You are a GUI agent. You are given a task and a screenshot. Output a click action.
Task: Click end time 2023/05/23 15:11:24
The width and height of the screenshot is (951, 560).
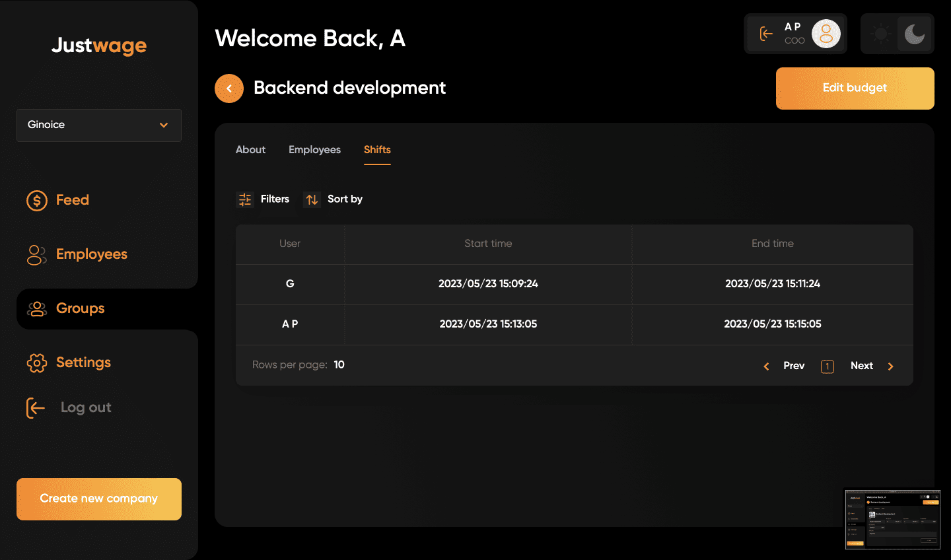(x=773, y=284)
